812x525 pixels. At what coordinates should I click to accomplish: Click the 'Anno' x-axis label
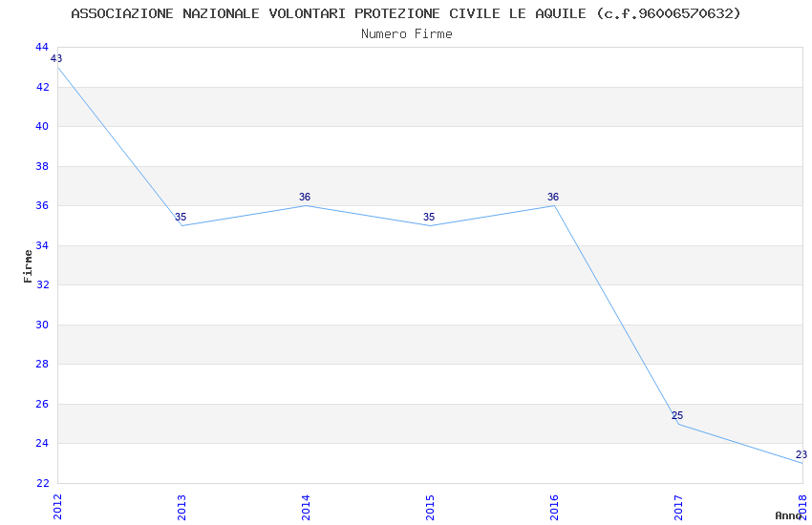[x=788, y=515]
